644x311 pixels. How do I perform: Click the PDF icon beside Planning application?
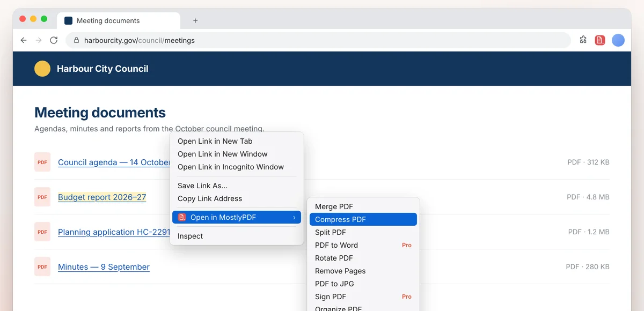point(42,232)
